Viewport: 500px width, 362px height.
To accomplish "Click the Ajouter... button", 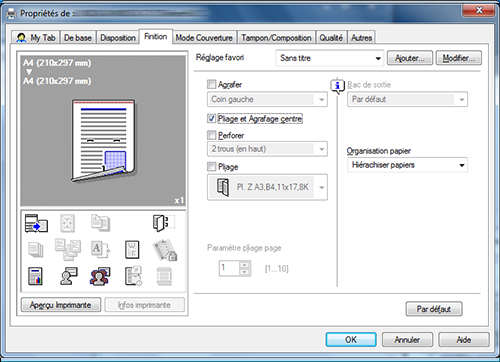I will (410, 58).
